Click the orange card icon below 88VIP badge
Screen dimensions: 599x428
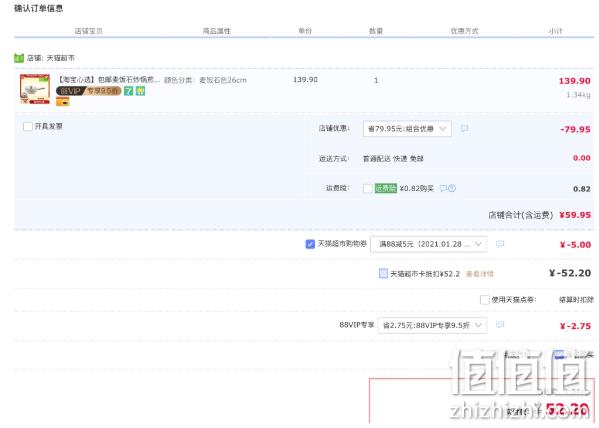pyautogui.click(x=63, y=102)
